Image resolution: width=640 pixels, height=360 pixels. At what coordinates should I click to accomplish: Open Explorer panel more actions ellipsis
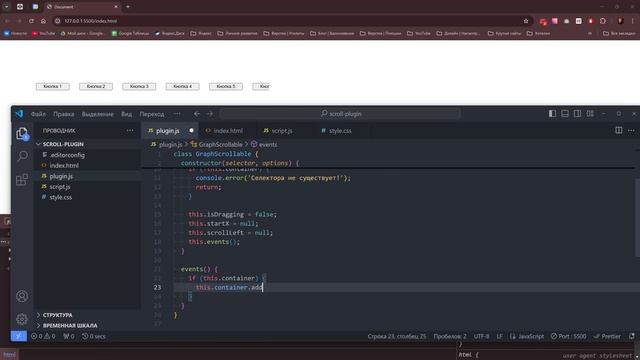[130, 131]
